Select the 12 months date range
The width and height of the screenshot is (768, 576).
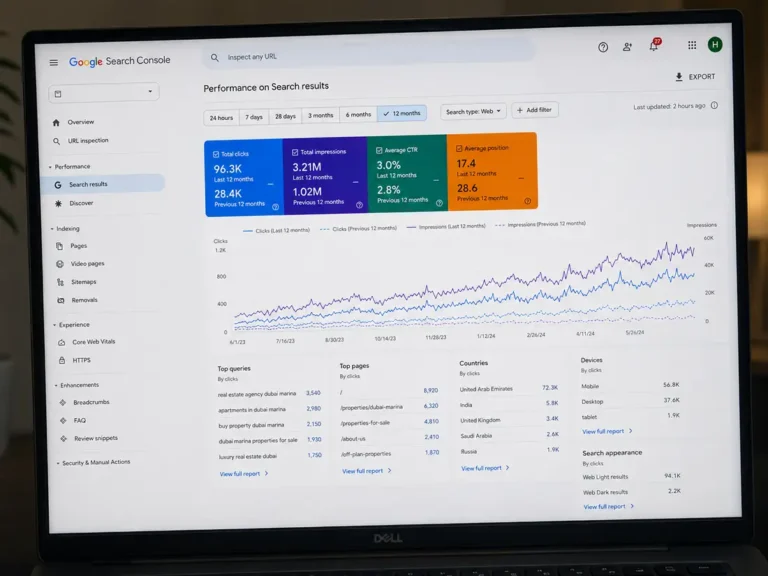[402, 113]
